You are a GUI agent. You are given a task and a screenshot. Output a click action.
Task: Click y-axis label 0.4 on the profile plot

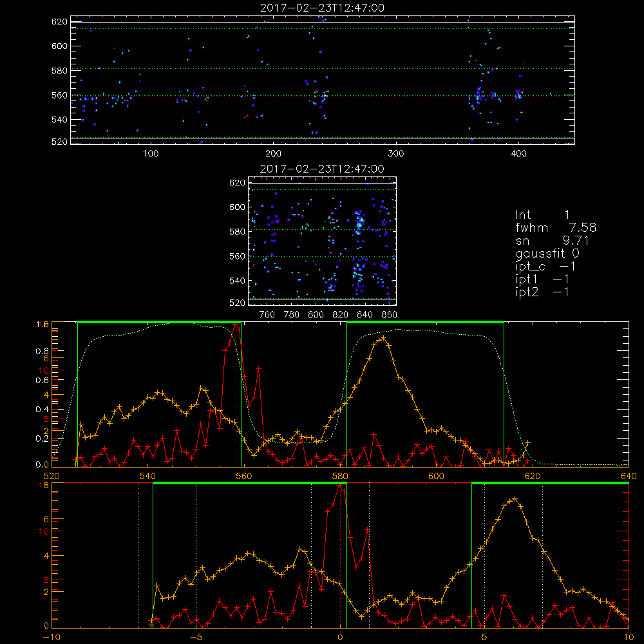pyautogui.click(x=42, y=410)
